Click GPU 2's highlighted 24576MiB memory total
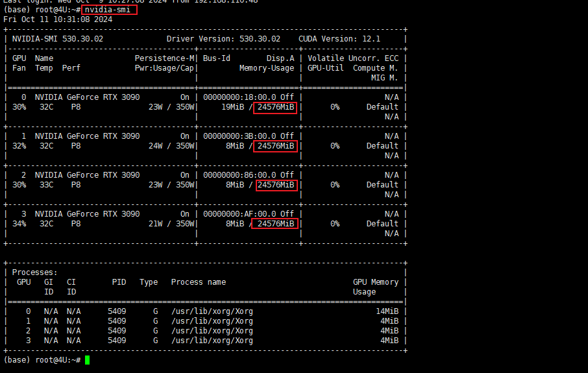Image resolution: width=588 pixels, height=373 pixels. coord(275,185)
